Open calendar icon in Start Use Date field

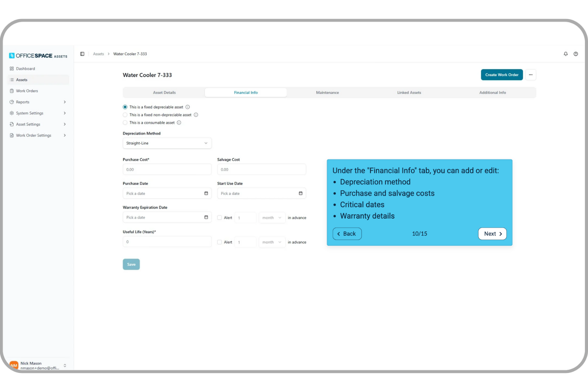tap(300, 193)
